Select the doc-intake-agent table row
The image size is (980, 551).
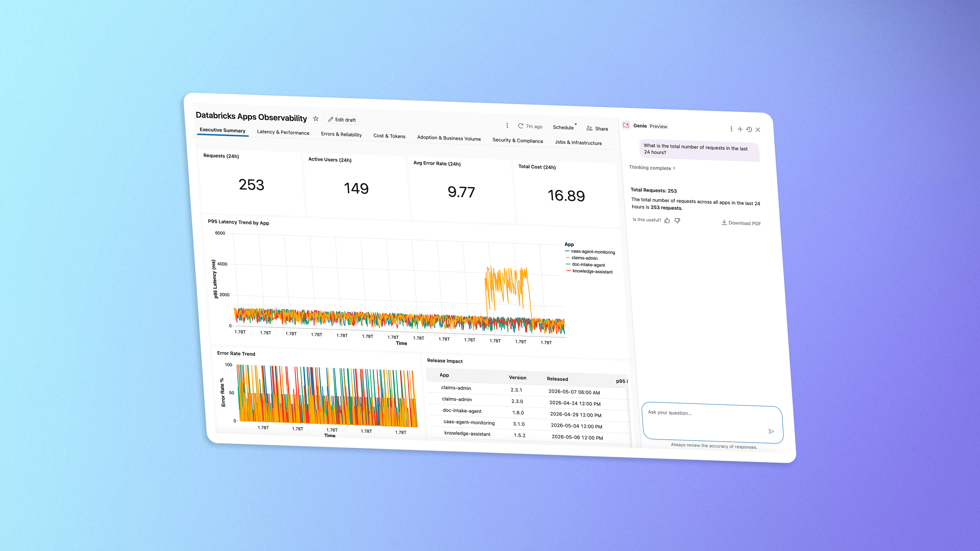[529, 413]
